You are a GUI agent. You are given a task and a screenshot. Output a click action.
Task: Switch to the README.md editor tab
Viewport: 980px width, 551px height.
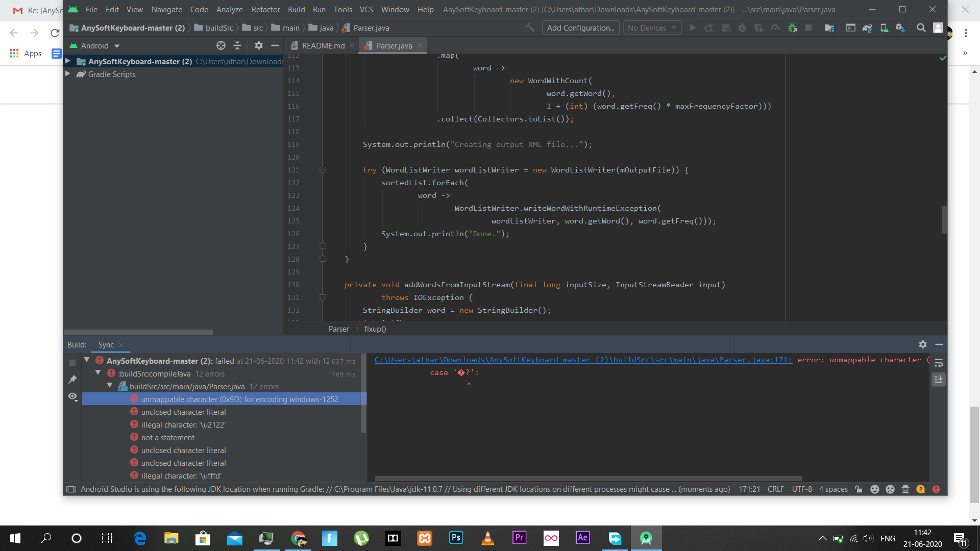click(x=323, y=46)
